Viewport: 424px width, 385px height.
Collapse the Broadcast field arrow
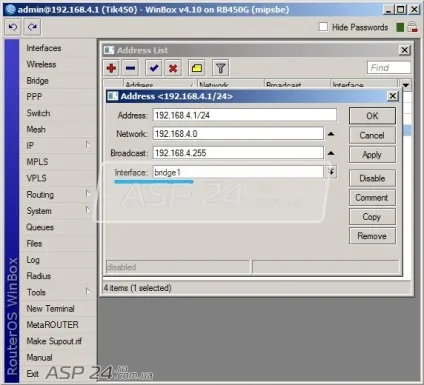[331, 153]
